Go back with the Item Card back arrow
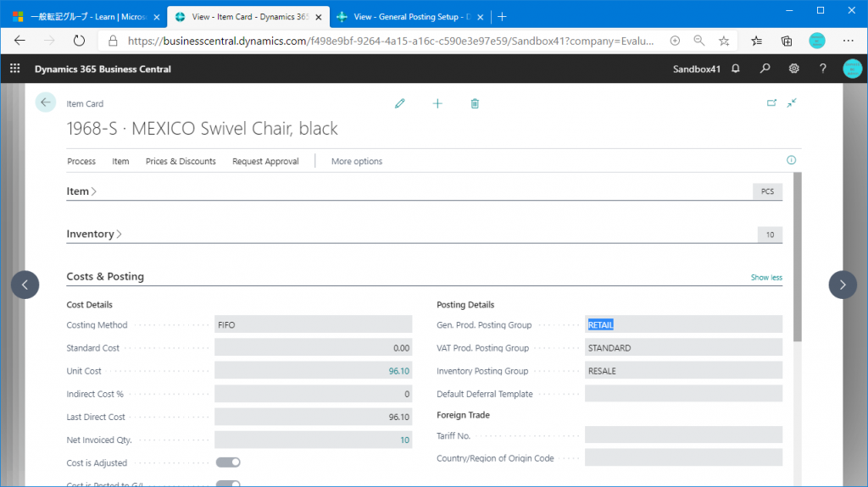This screenshot has width=868, height=487. coord(46,102)
